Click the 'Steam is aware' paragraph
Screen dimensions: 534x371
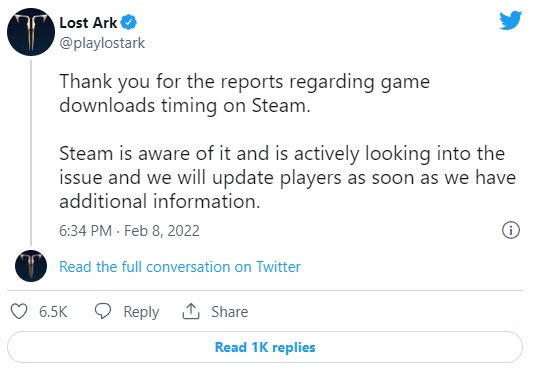[287, 177]
